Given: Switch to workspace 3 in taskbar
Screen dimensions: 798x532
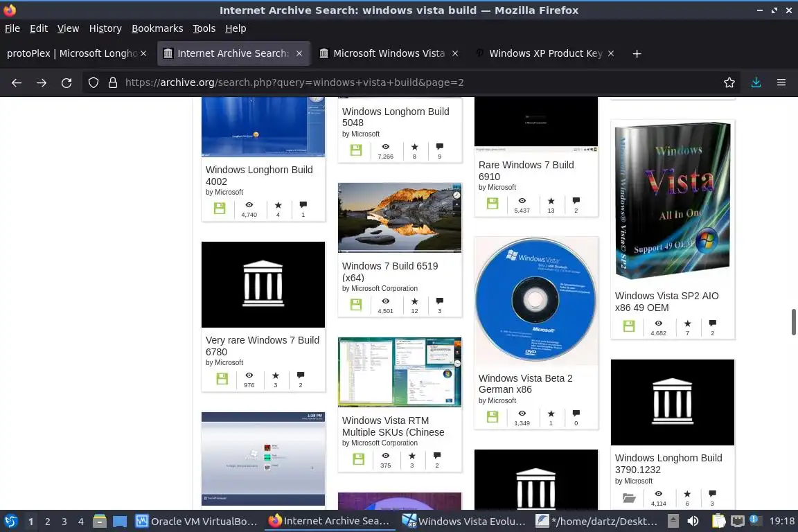Looking at the screenshot, I should pos(64,522).
